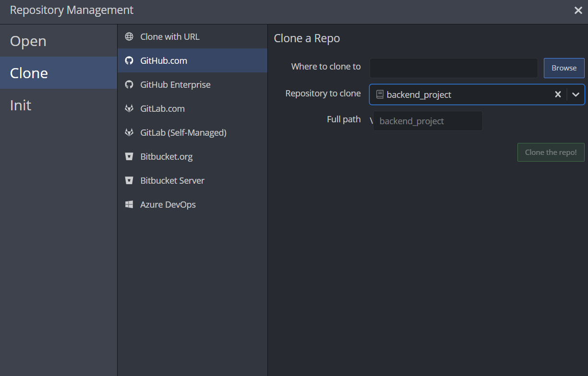Click the GitHub Enterprise cat icon
Viewport: 588px width, 376px height.
129,84
